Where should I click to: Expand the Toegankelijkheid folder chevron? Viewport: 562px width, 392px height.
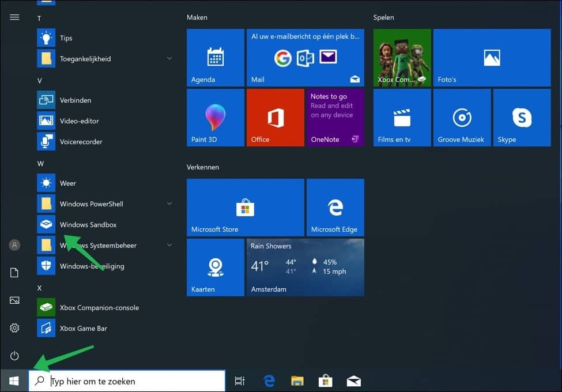click(x=169, y=58)
